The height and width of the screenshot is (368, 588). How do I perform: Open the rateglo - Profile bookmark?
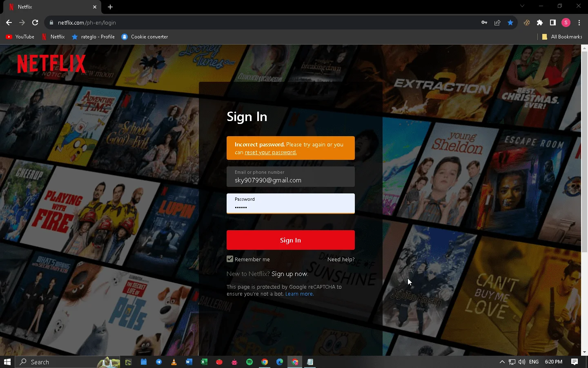93,37
